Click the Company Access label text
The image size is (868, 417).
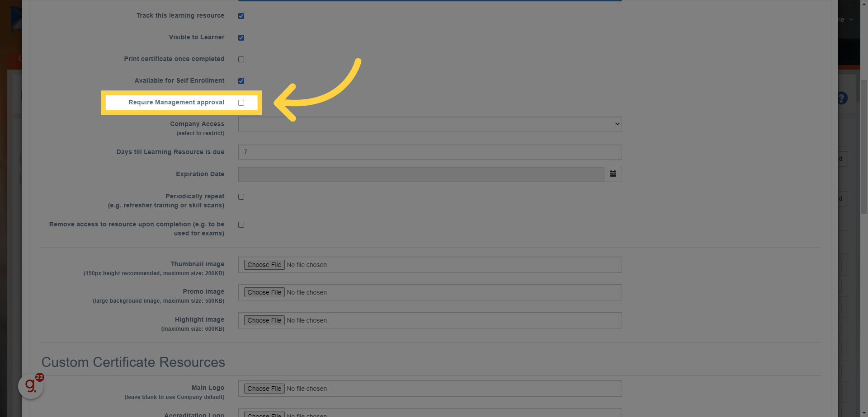pos(197,124)
